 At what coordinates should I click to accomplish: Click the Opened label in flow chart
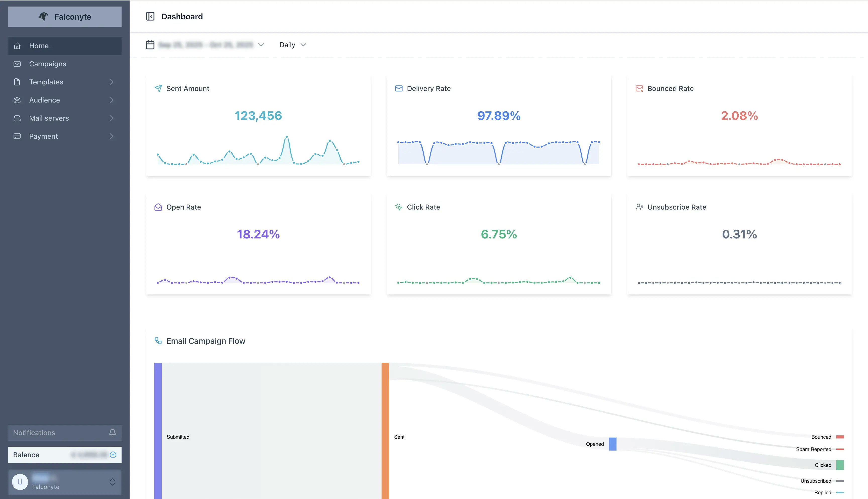click(595, 444)
